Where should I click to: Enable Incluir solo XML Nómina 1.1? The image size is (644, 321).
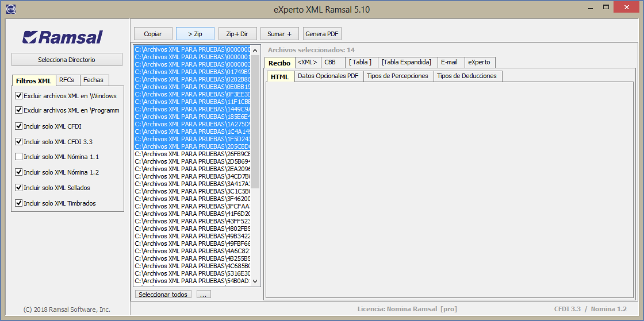[18, 157]
